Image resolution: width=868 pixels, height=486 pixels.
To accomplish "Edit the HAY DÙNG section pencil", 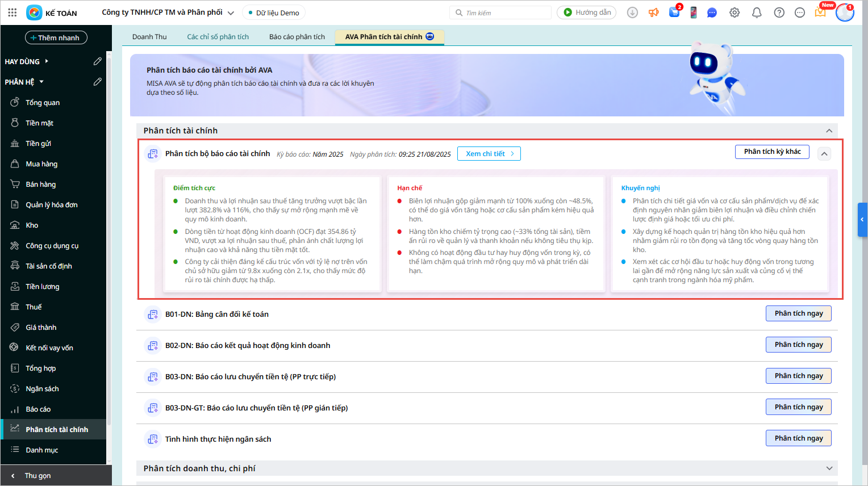I will pos(98,61).
